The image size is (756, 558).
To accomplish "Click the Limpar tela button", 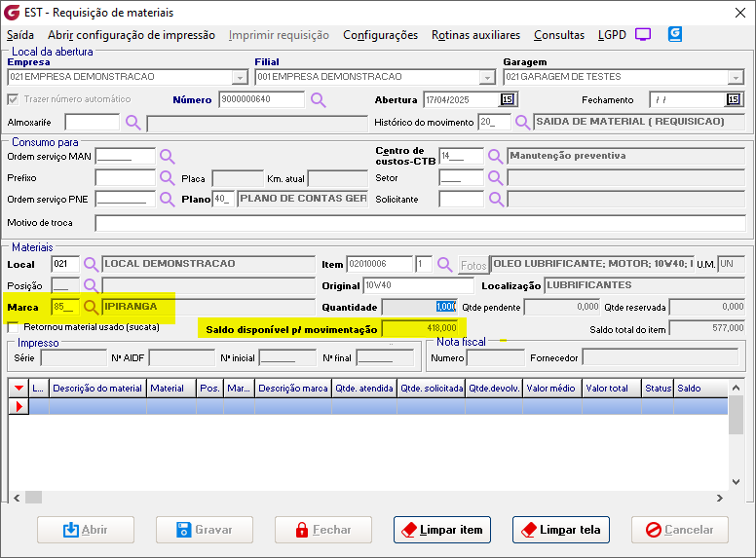I will coord(561,530).
